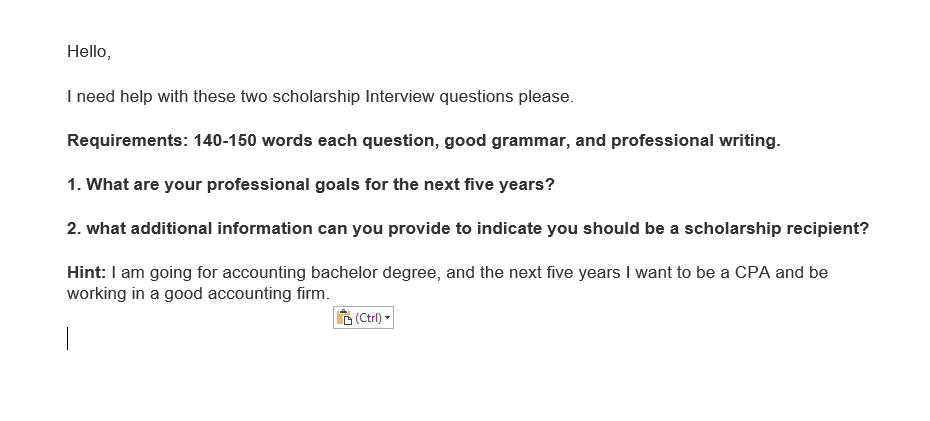Click the word "CPA" in the hint
Image resolution: width=930 pixels, height=421 pixels.
753,273
